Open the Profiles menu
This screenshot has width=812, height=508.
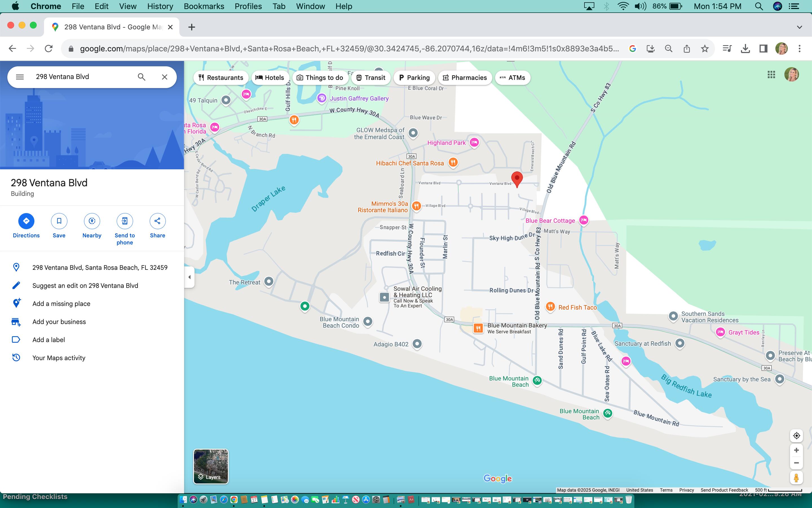(248, 6)
